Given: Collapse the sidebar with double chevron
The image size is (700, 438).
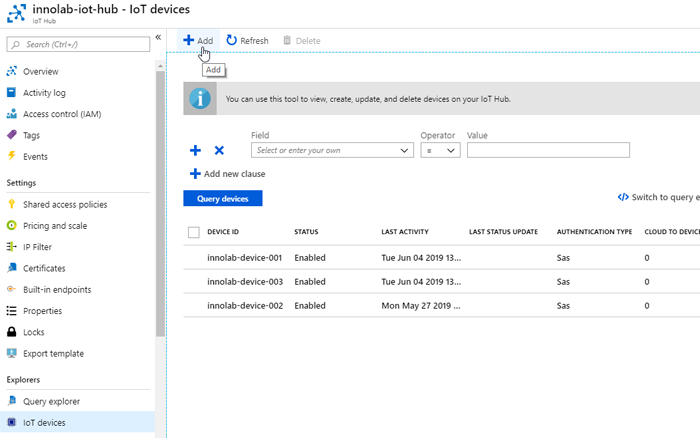Looking at the screenshot, I should [x=158, y=37].
